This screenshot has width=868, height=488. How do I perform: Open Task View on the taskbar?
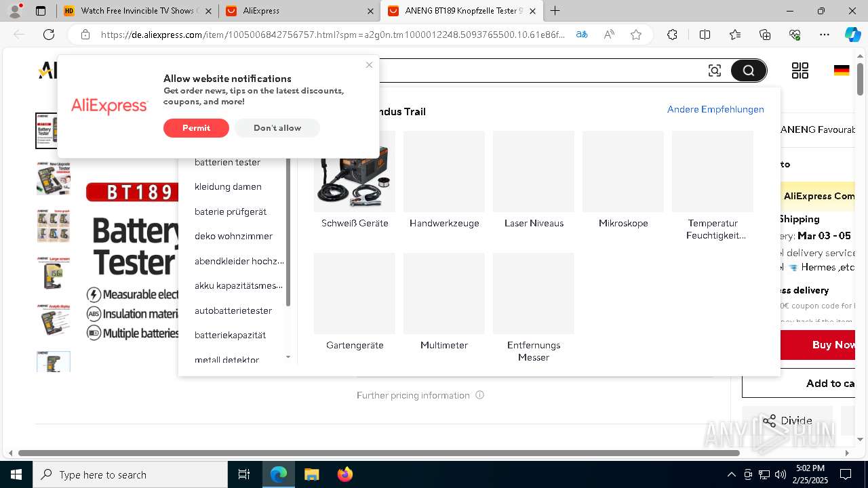(244, 474)
